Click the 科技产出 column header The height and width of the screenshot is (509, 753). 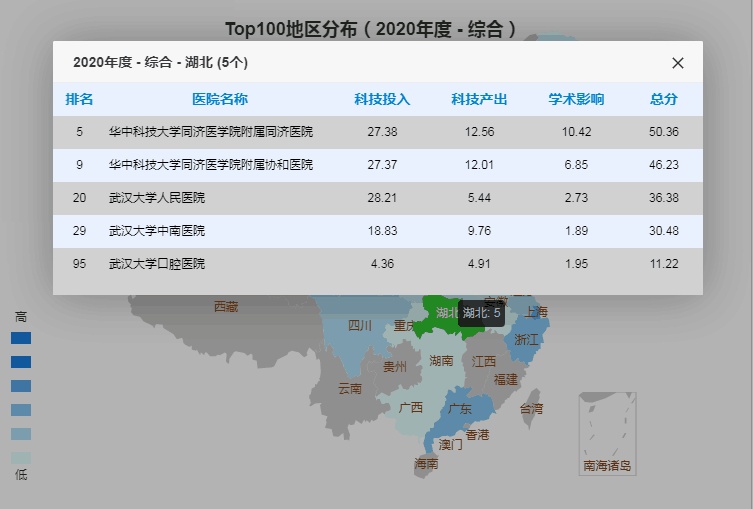pos(479,99)
